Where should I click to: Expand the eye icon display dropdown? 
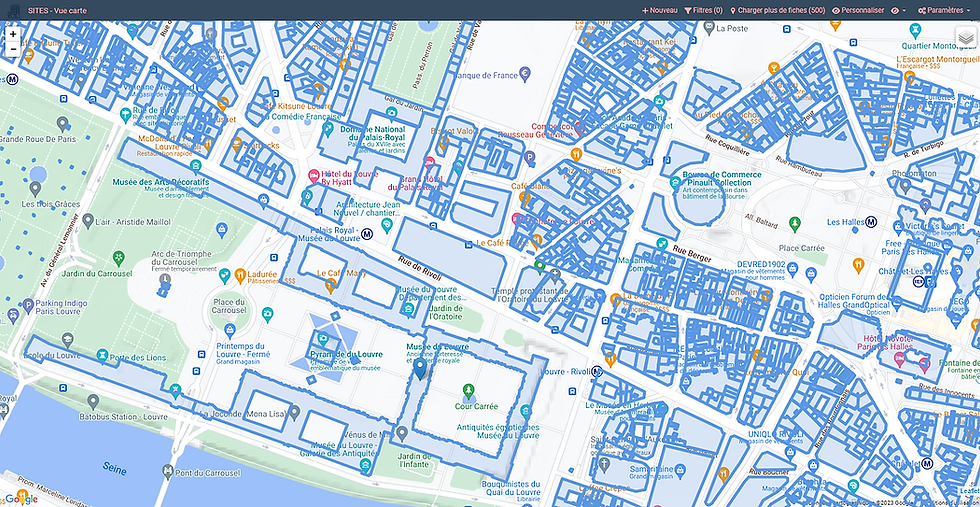pyautogui.click(x=898, y=11)
